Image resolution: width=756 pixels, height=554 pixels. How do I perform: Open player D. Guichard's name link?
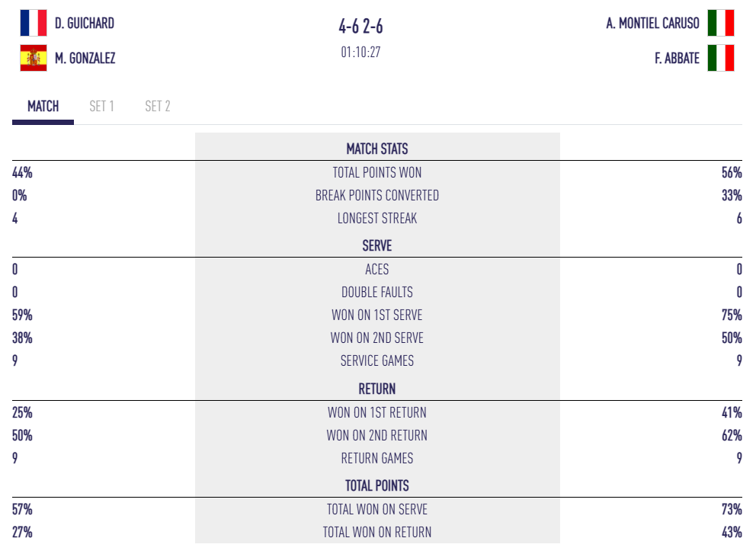pos(85,24)
